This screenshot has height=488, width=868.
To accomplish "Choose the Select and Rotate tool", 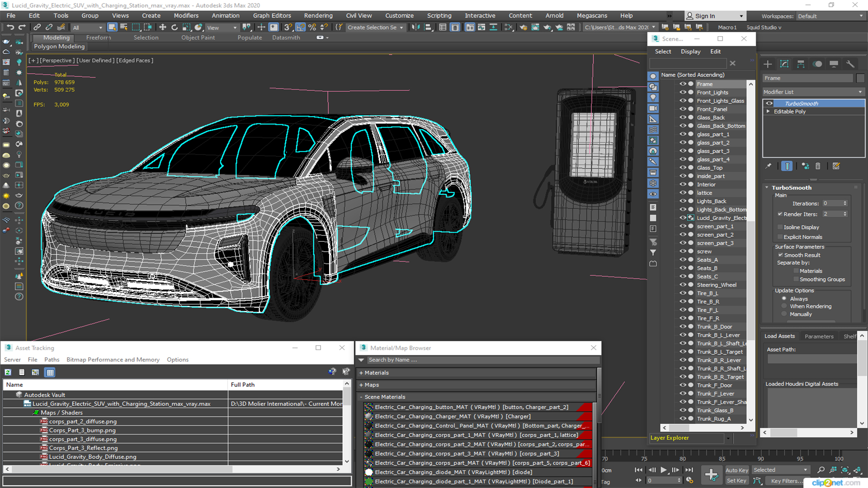I will click(175, 27).
